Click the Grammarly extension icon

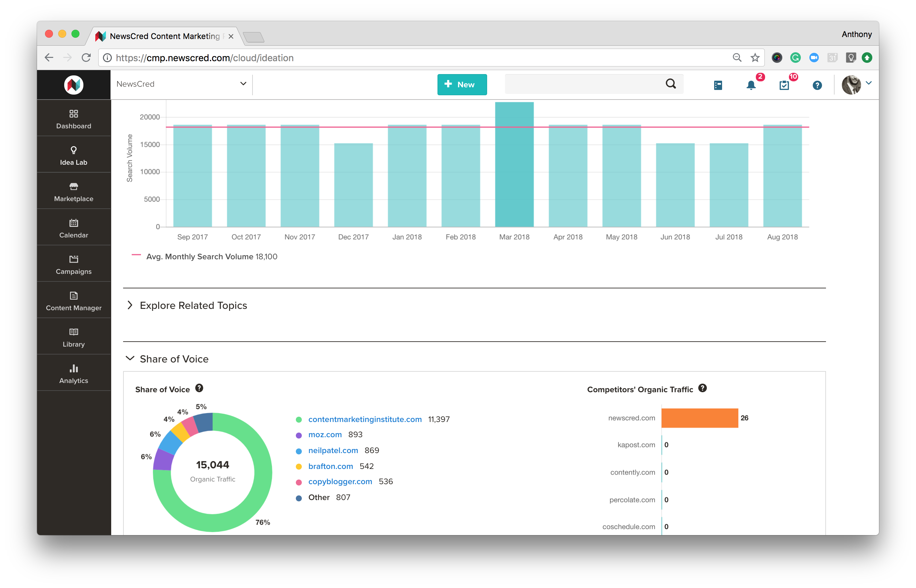point(795,58)
